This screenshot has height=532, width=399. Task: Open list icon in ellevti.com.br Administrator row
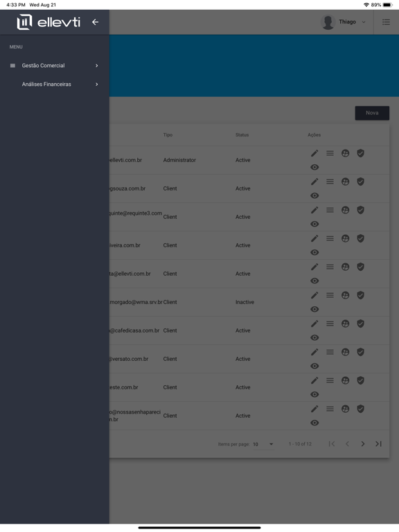[x=330, y=153]
